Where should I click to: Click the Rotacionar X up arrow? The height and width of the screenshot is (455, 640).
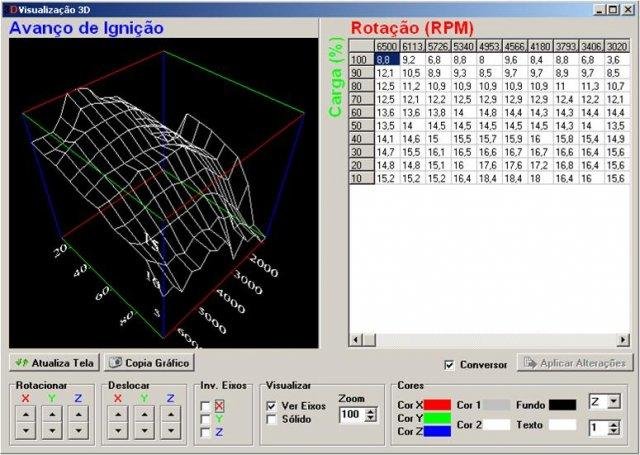[x=24, y=413]
